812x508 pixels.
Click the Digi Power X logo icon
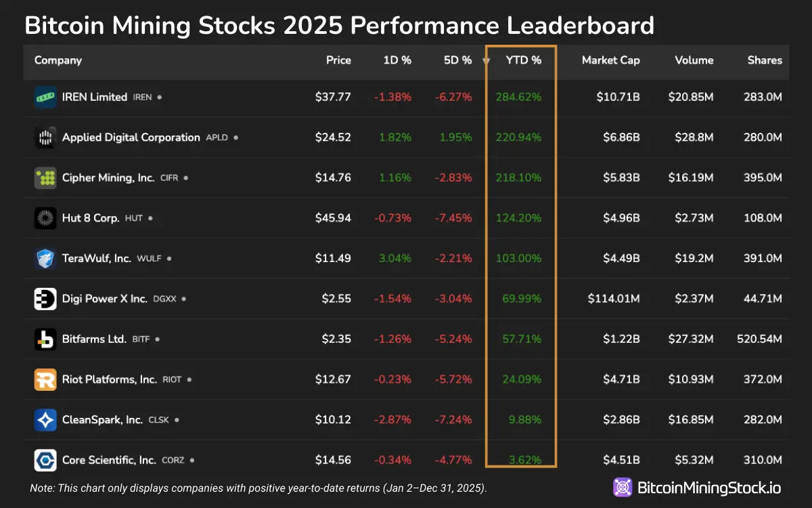[45, 299]
